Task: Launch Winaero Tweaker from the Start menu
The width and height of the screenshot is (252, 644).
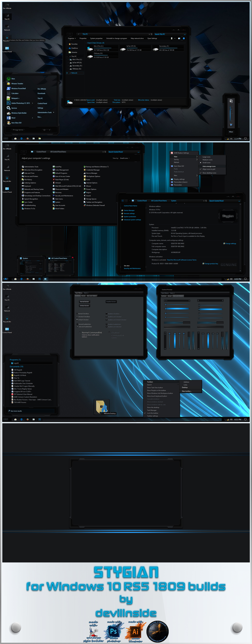Action: pos(15,83)
